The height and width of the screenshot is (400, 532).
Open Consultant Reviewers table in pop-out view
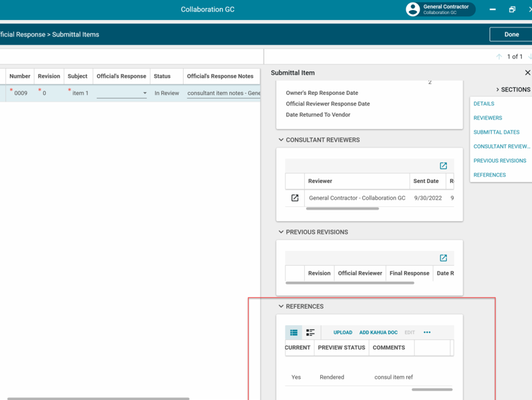point(443,165)
